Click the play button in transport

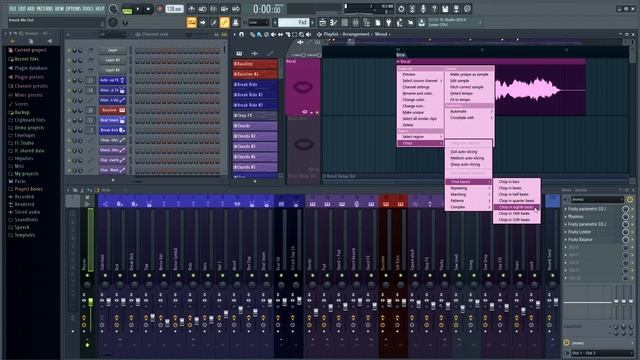138,9
